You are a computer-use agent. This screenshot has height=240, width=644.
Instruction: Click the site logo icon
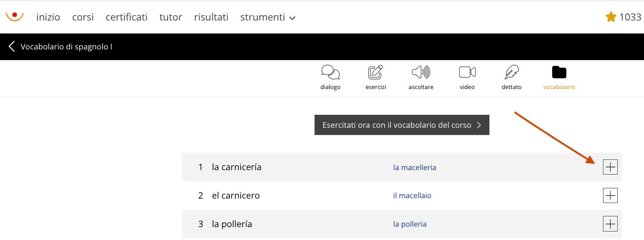(x=15, y=16)
